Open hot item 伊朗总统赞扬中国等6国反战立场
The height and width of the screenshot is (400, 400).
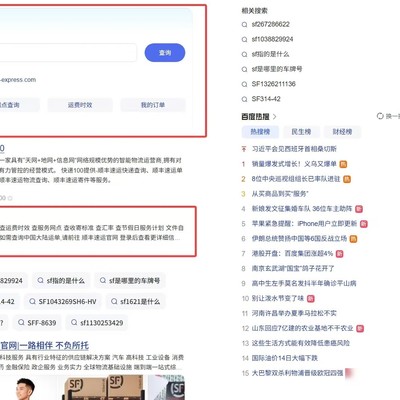(299, 239)
